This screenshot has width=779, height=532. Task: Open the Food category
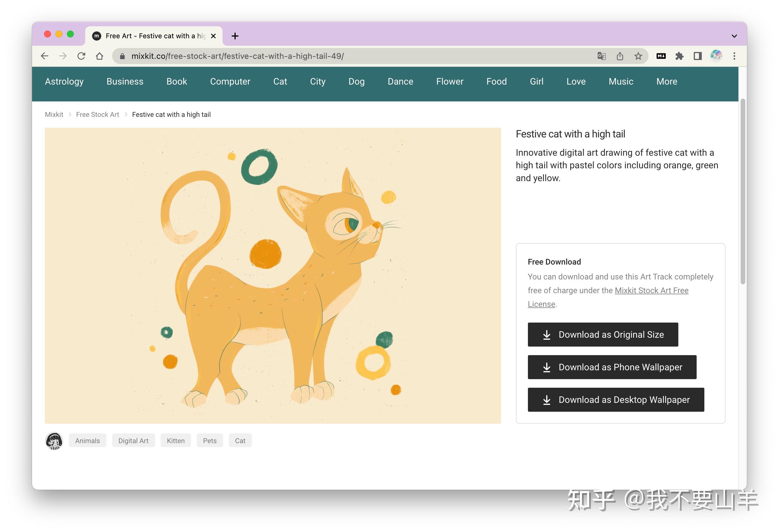click(x=496, y=81)
